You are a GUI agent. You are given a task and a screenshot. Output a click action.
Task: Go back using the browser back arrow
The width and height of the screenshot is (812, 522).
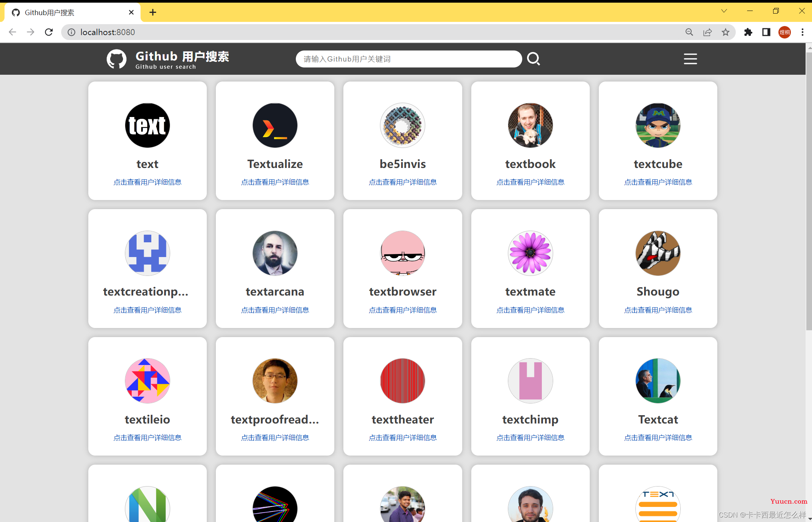point(12,32)
